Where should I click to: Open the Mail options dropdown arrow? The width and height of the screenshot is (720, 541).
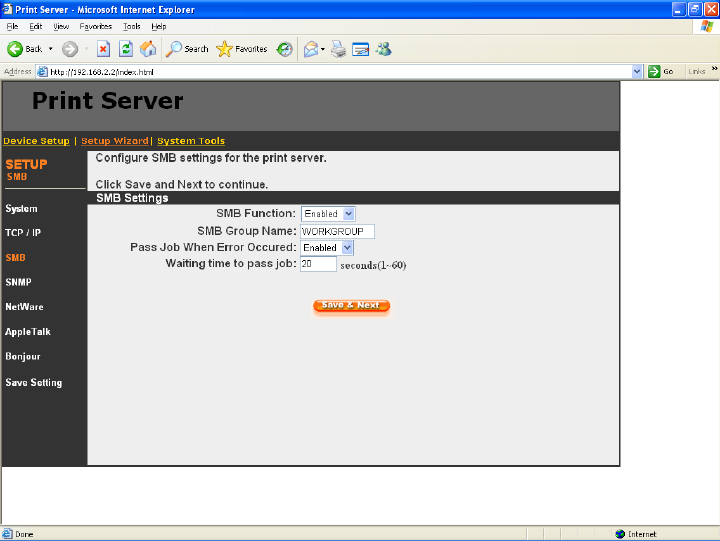pos(323,49)
